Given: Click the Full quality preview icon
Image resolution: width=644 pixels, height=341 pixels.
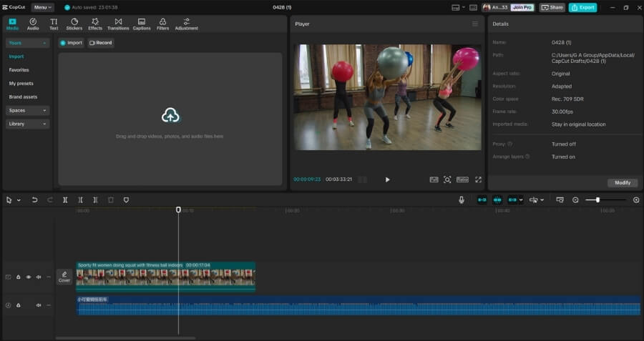Looking at the screenshot, I should click(434, 179).
